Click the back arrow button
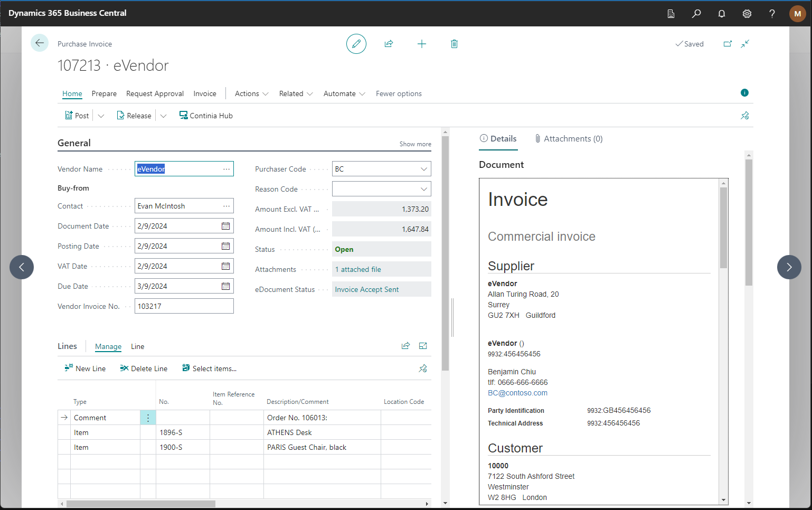Image resolution: width=812 pixels, height=510 pixels. tap(40, 43)
